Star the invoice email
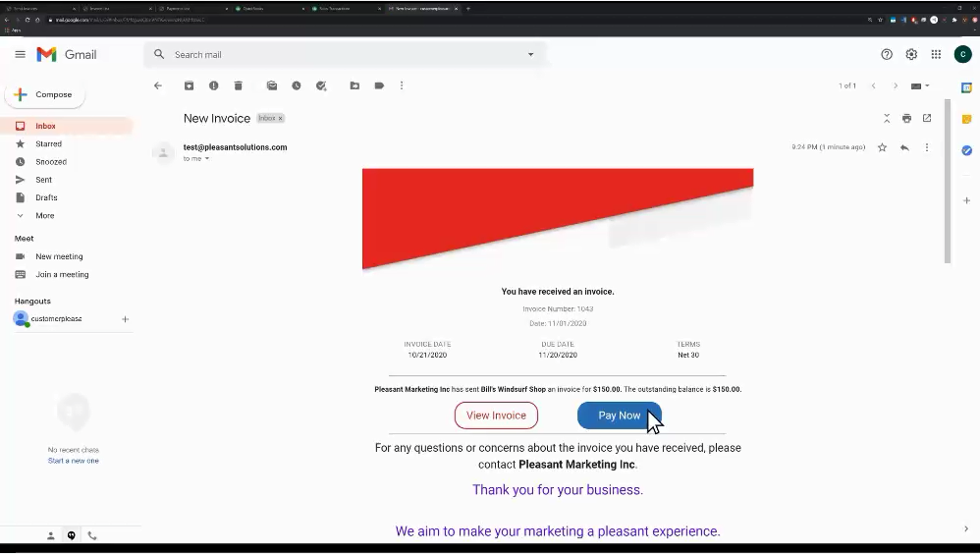 click(x=882, y=147)
